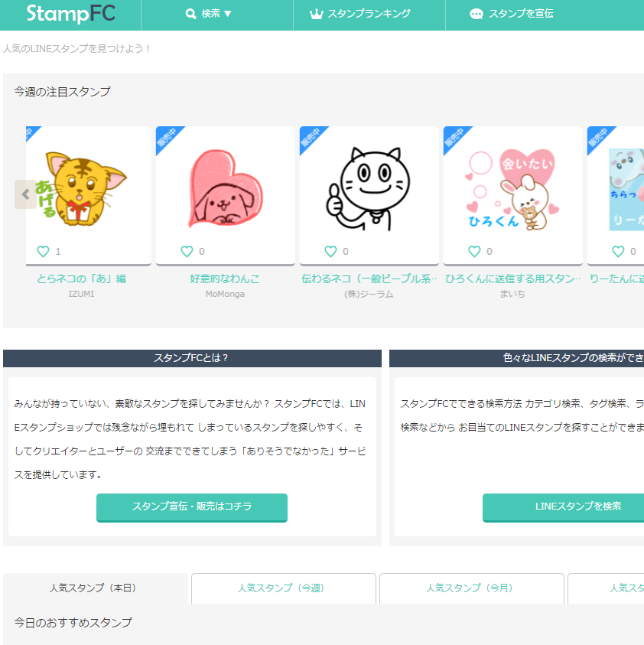The image size is (644, 645).
Task: Toggle heart on the りーたん stamp card
Action: [x=618, y=251]
